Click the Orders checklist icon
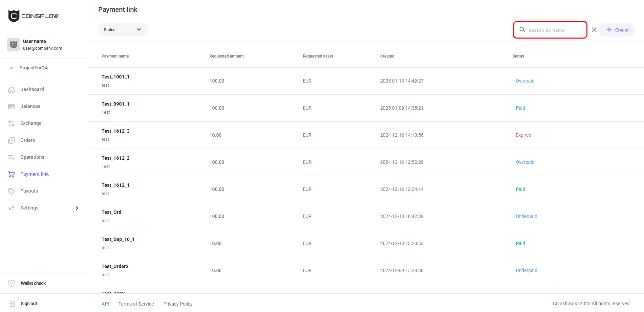Image resolution: width=644 pixels, height=312 pixels. click(x=12, y=140)
